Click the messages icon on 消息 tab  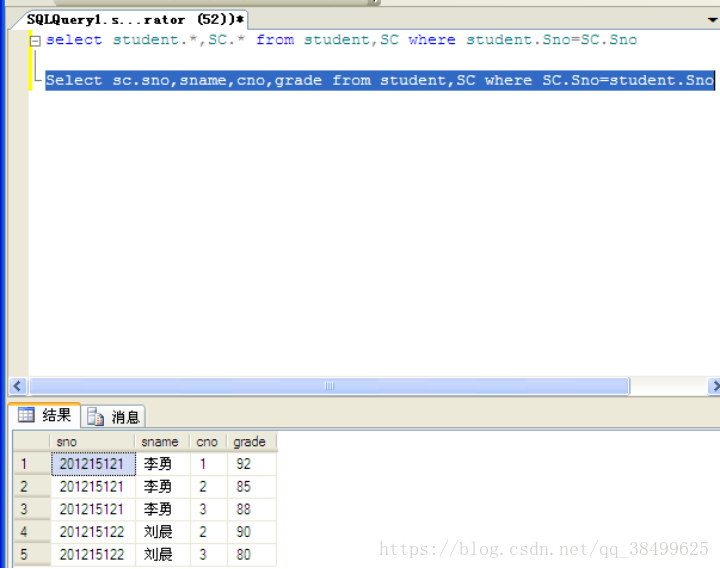pyautogui.click(x=96, y=417)
